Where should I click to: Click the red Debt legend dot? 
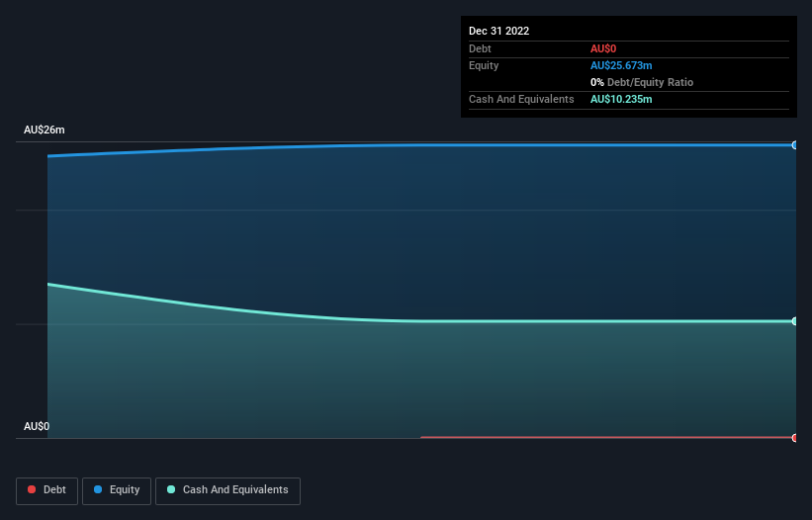[32, 489]
